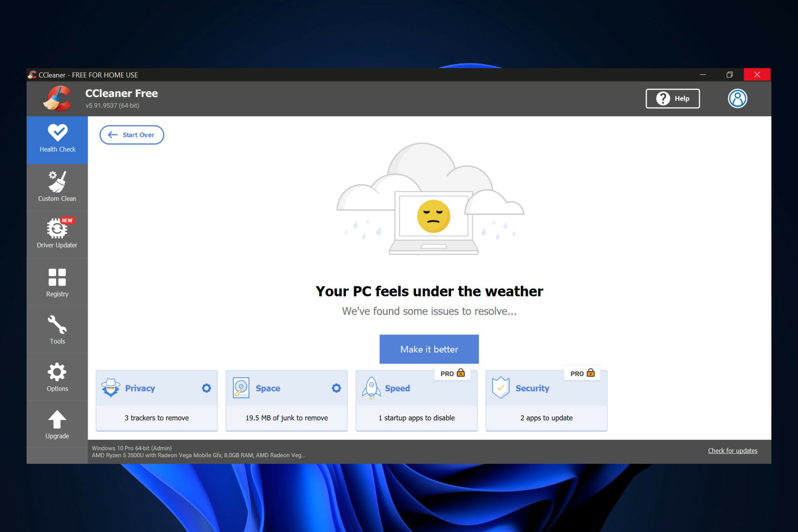Click the AMD Ryzen hardware info line
Screen dimensions: 798x532
point(199,456)
